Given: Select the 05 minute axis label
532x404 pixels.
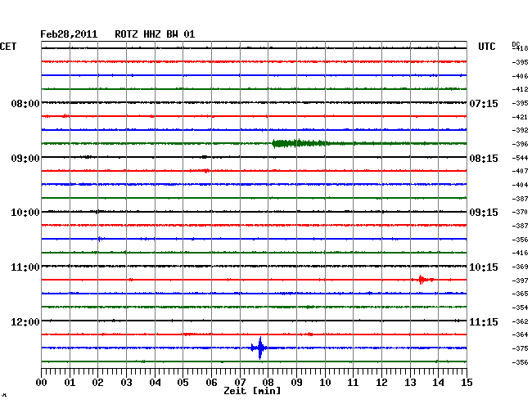Looking at the screenshot, I should tap(183, 382).
